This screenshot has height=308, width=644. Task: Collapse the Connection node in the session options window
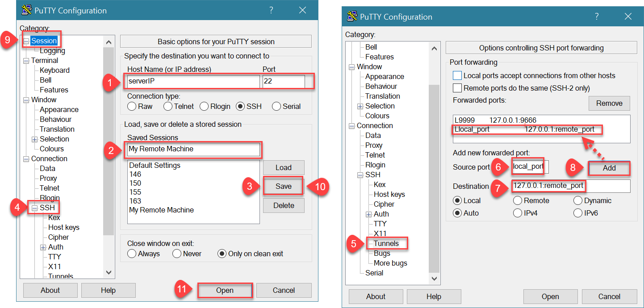(x=26, y=159)
